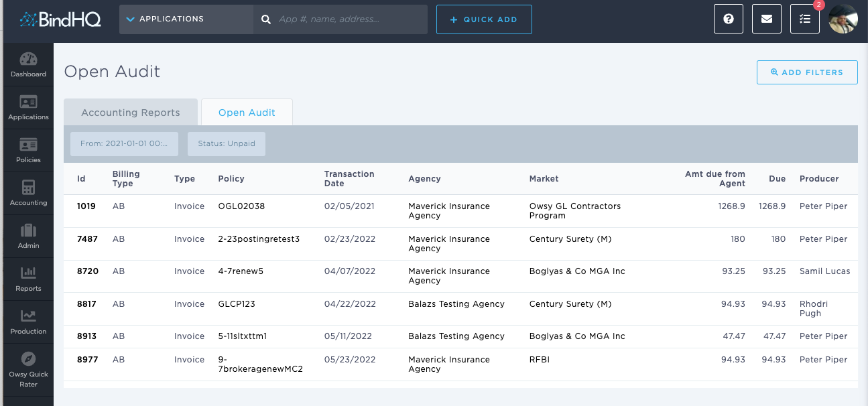
Task: Click policy 9-7brokeragenewMC2
Action: click(261, 364)
